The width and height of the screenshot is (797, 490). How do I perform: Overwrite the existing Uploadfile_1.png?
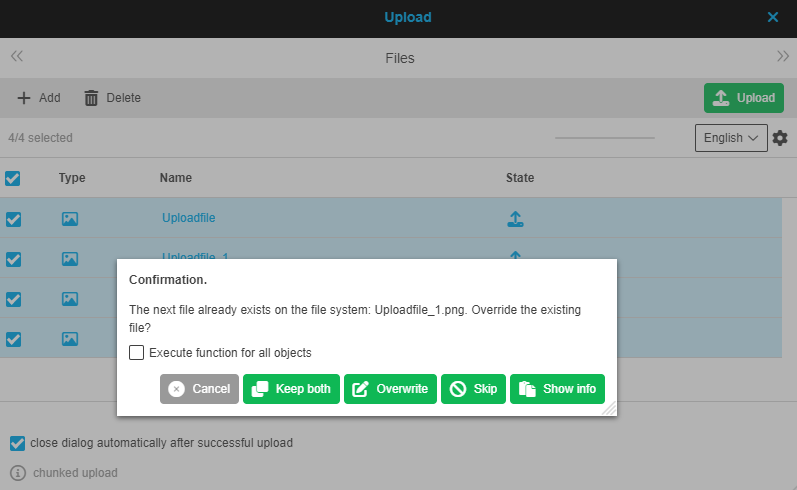pyautogui.click(x=390, y=389)
